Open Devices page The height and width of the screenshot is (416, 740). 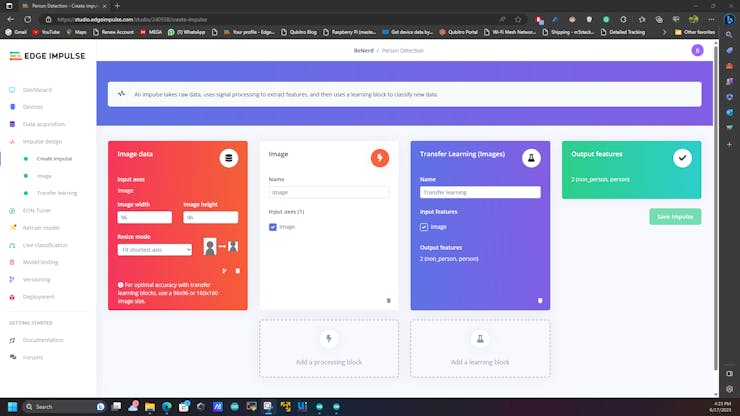(33, 107)
